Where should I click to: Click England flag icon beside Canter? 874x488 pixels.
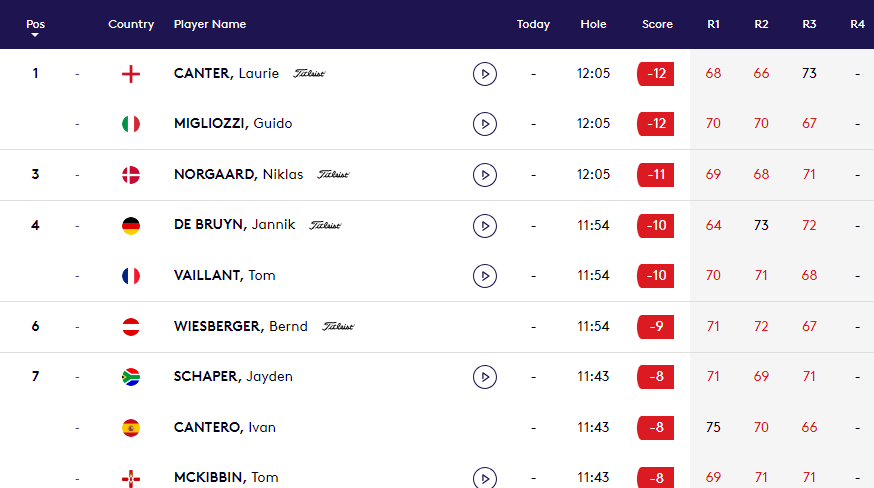131,73
